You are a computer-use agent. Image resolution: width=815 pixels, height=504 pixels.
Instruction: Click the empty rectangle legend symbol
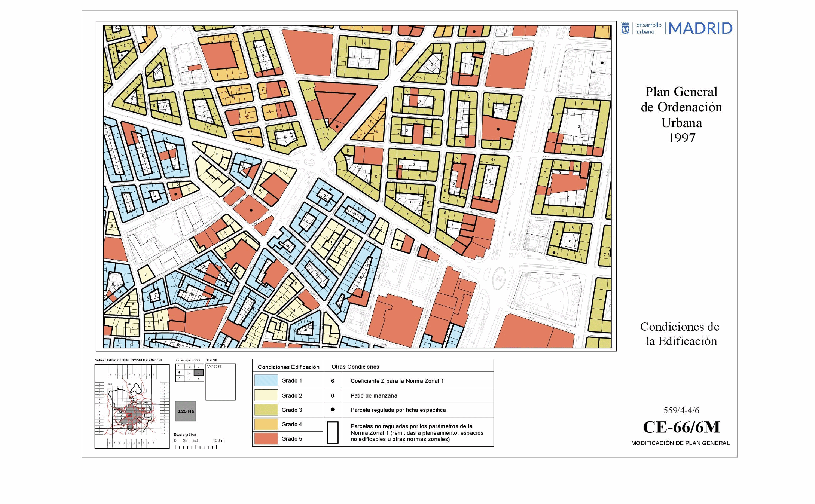pos(332,432)
